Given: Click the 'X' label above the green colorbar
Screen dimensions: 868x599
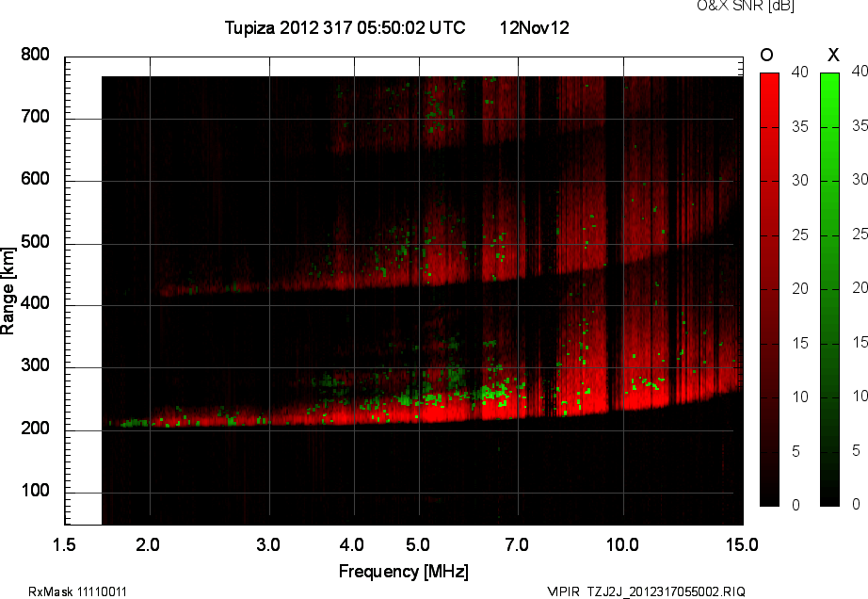Looking at the screenshot, I should (x=832, y=57).
